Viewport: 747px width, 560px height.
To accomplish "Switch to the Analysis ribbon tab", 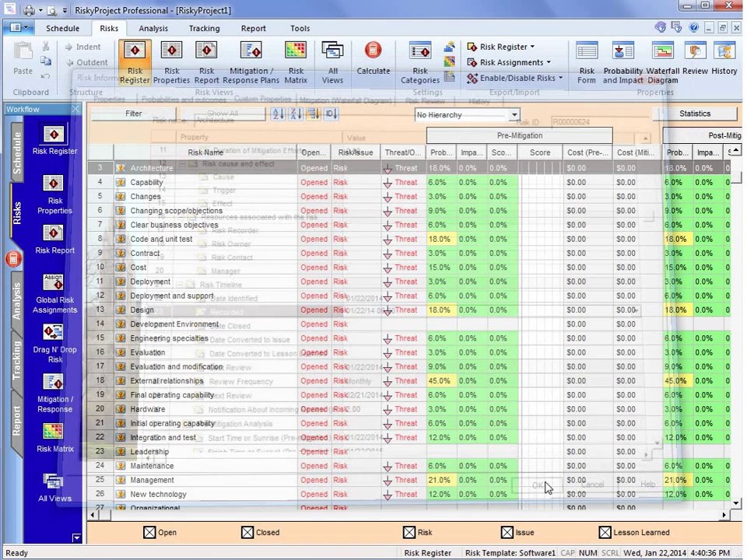I will pyautogui.click(x=153, y=28).
